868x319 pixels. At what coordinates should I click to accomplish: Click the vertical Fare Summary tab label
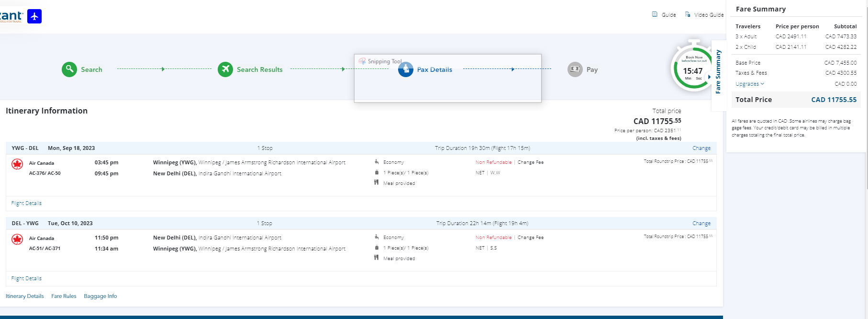718,72
